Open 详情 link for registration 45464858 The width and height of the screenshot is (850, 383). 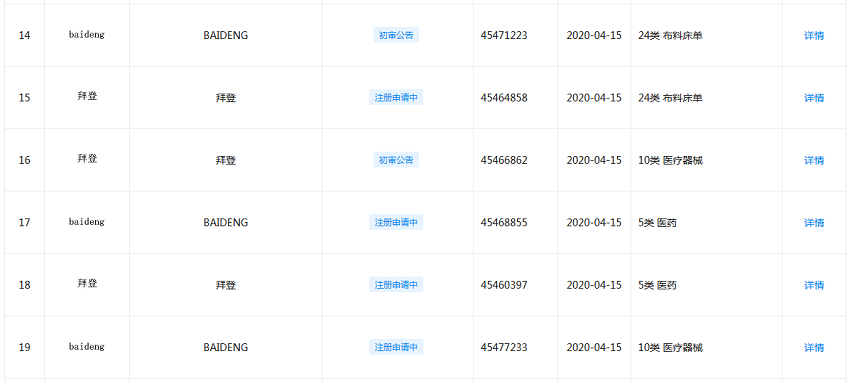pos(814,98)
